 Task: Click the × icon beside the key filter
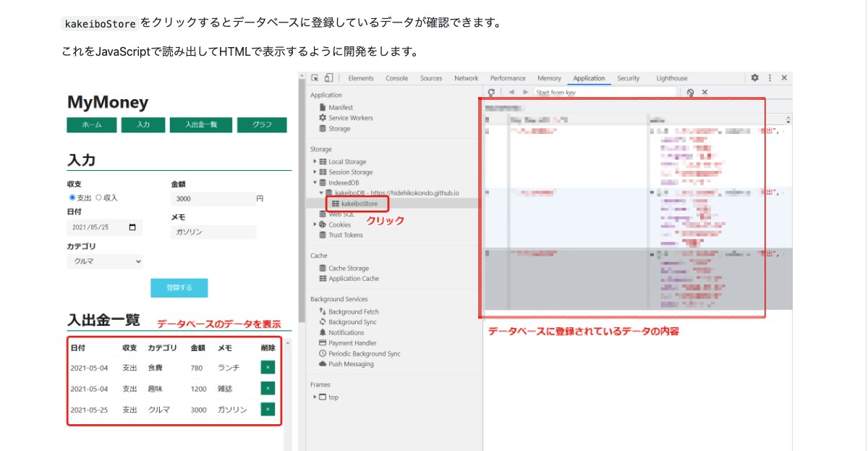(x=704, y=91)
